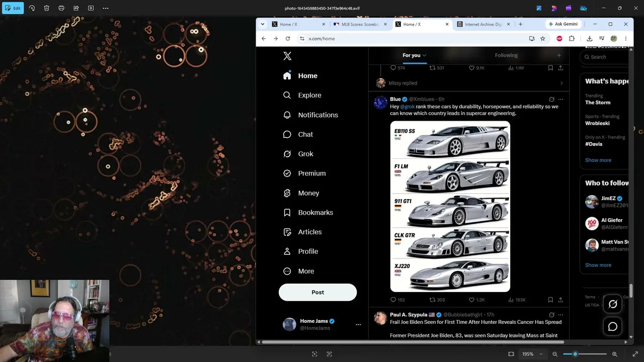644x362 pixels.
Task: Click the Edit button in Photos
Action: (13, 8)
